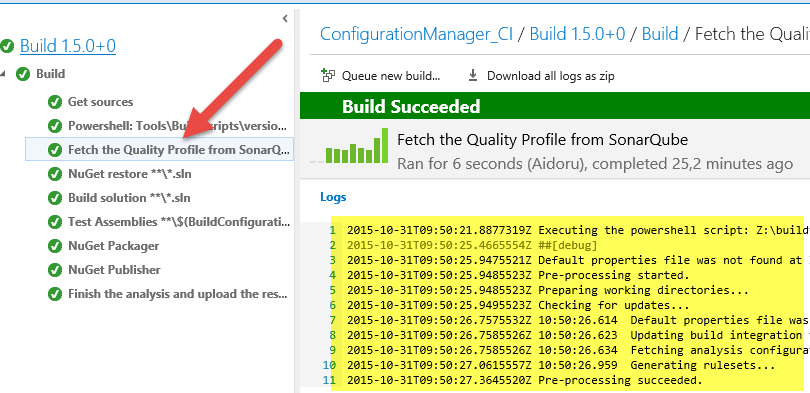Click the Fetch the Quality Profile from SonarQube heading
Image resolution: width=810 pixels, height=393 pixels.
click(542, 139)
